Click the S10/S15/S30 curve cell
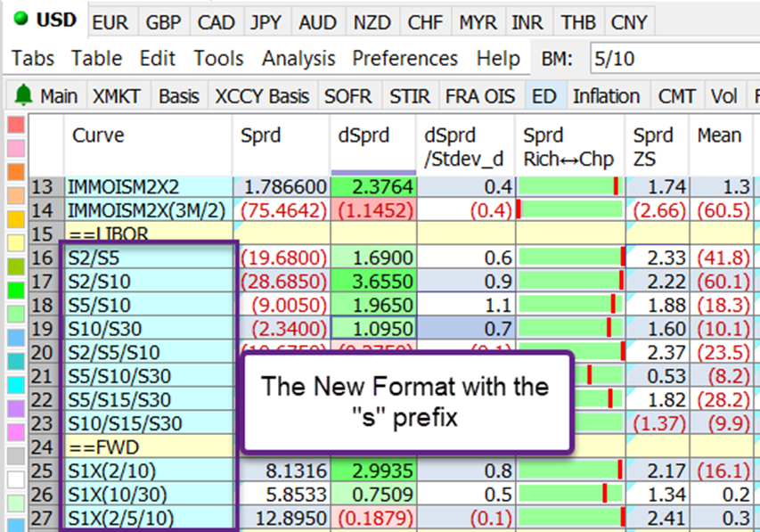 pos(148,423)
